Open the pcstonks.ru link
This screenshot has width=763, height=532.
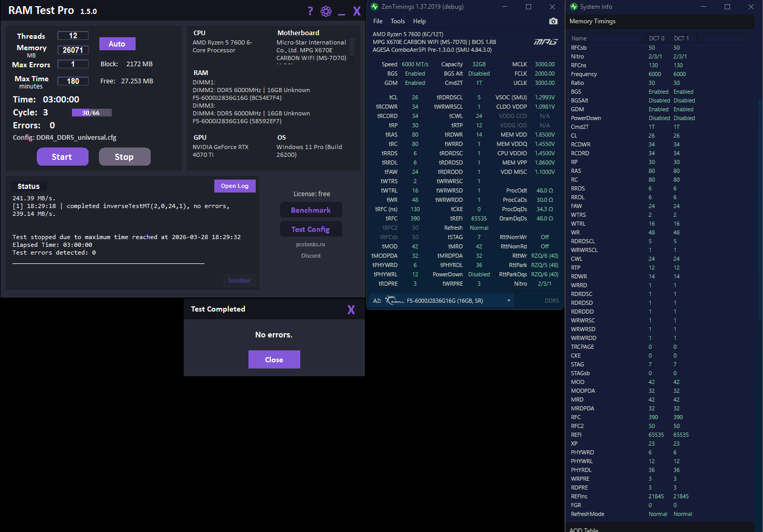coord(311,244)
